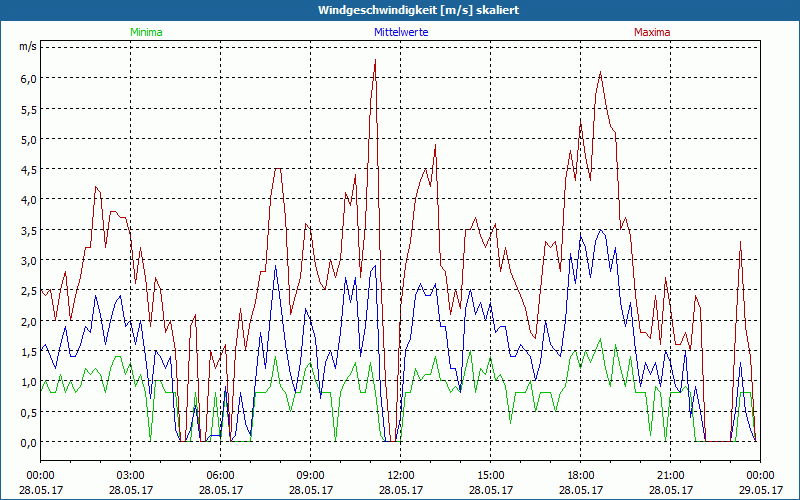Click the 0,5 y-axis value
The image size is (800, 500).
tap(29, 412)
